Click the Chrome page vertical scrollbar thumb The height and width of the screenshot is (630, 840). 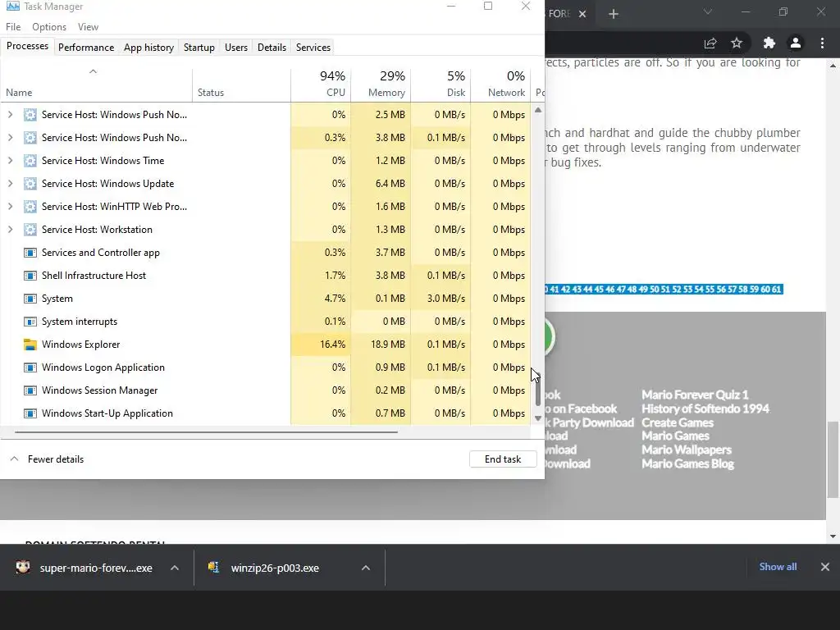point(833,459)
